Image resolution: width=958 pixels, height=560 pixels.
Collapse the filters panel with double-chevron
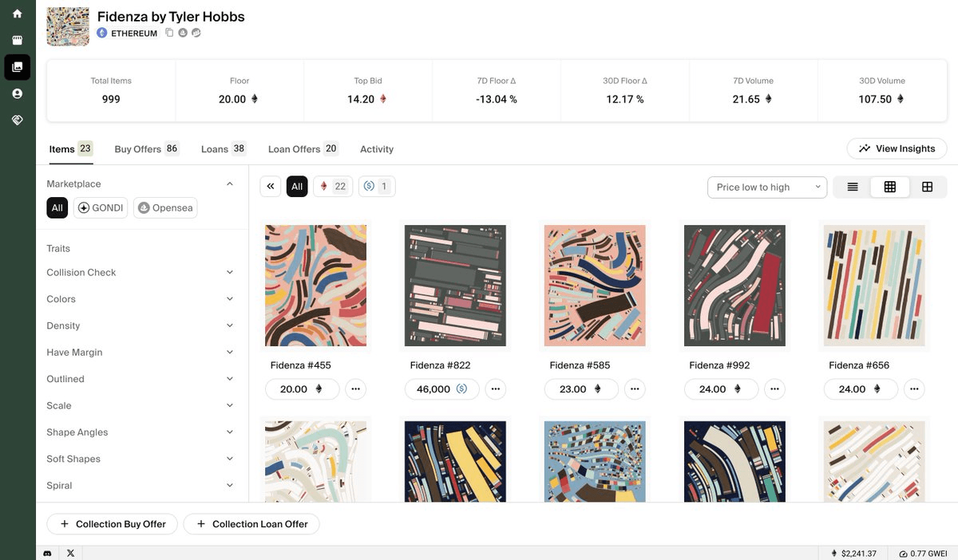[x=271, y=187]
